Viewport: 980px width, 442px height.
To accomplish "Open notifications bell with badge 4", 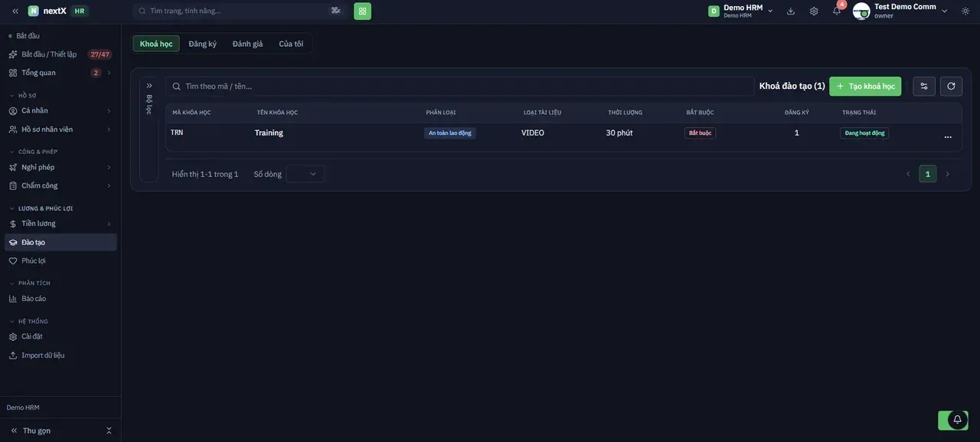I will point(837,11).
